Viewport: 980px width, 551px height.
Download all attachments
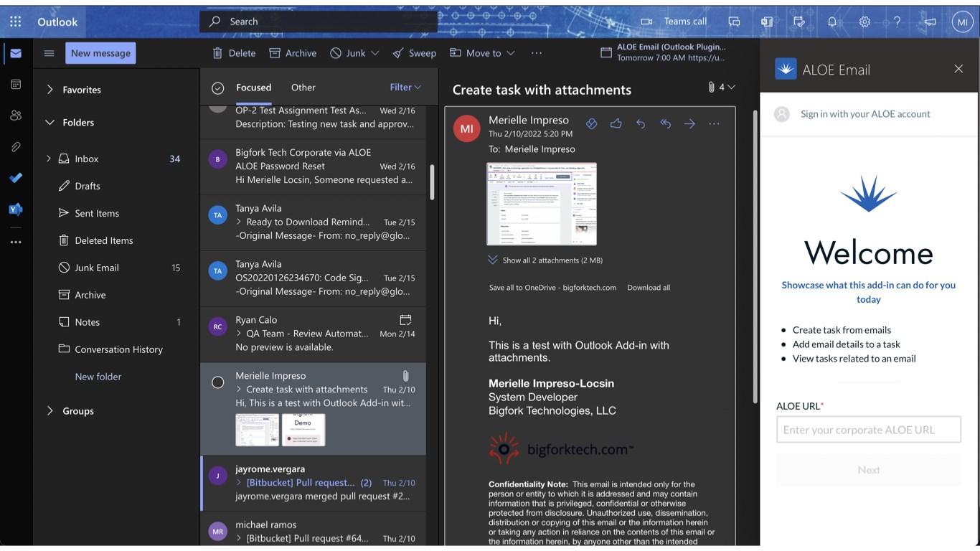[x=649, y=288]
